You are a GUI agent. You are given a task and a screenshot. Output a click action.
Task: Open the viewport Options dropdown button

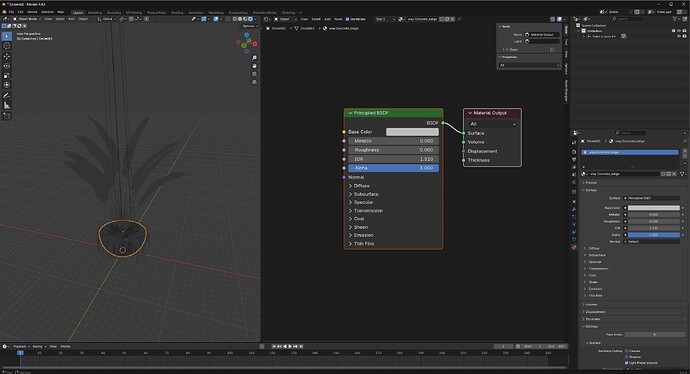tap(249, 26)
